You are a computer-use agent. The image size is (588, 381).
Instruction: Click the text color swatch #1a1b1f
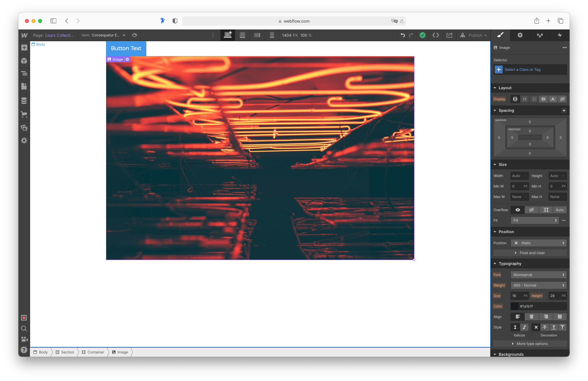(514, 306)
